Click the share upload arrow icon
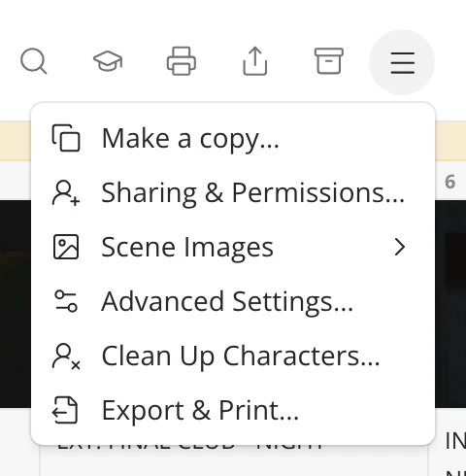 pos(255,61)
